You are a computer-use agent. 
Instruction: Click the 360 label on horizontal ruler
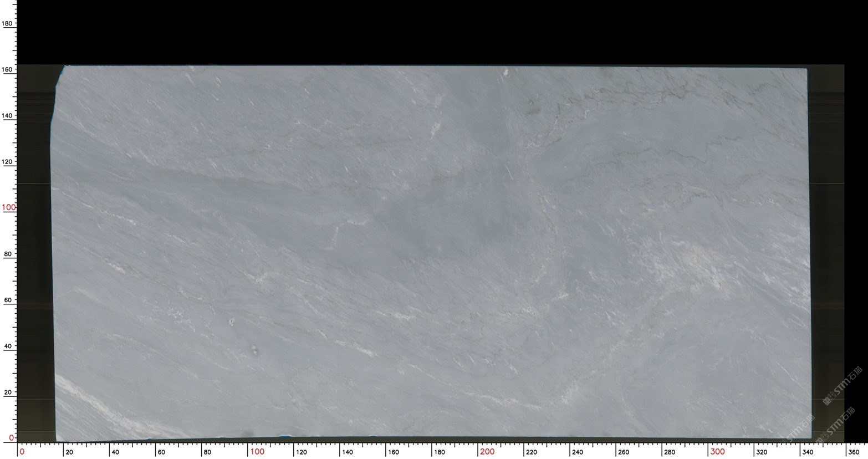854,452
